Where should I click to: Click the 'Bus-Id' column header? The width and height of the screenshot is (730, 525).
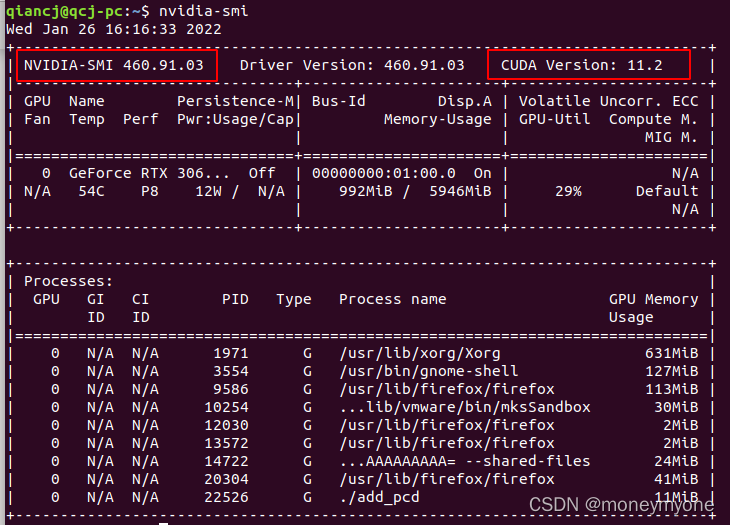[x=338, y=101]
